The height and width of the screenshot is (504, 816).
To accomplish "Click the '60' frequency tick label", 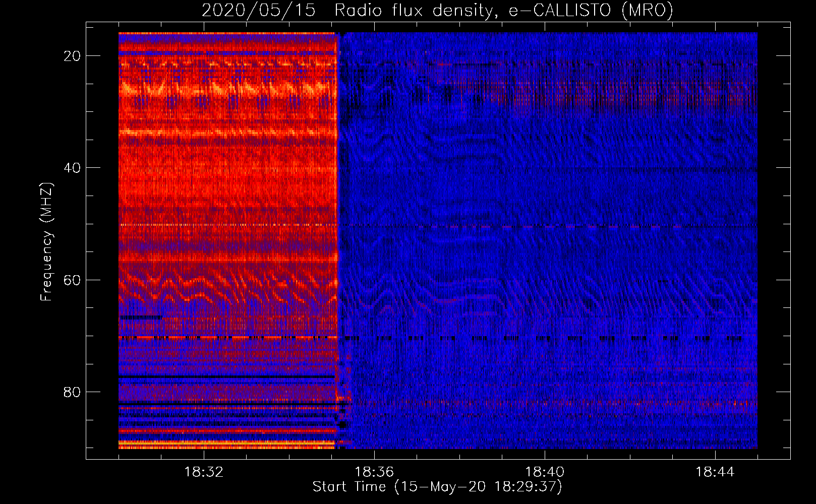I will (x=72, y=280).
